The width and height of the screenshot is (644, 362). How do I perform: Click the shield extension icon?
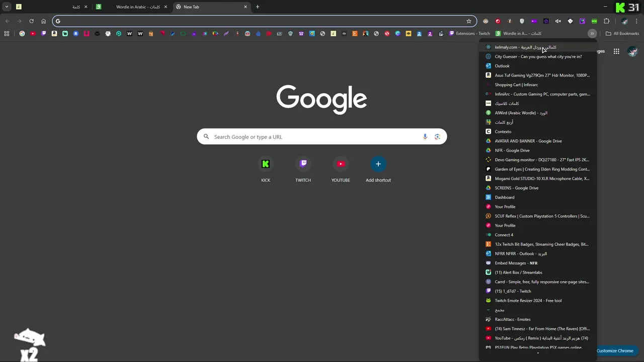[522, 21]
